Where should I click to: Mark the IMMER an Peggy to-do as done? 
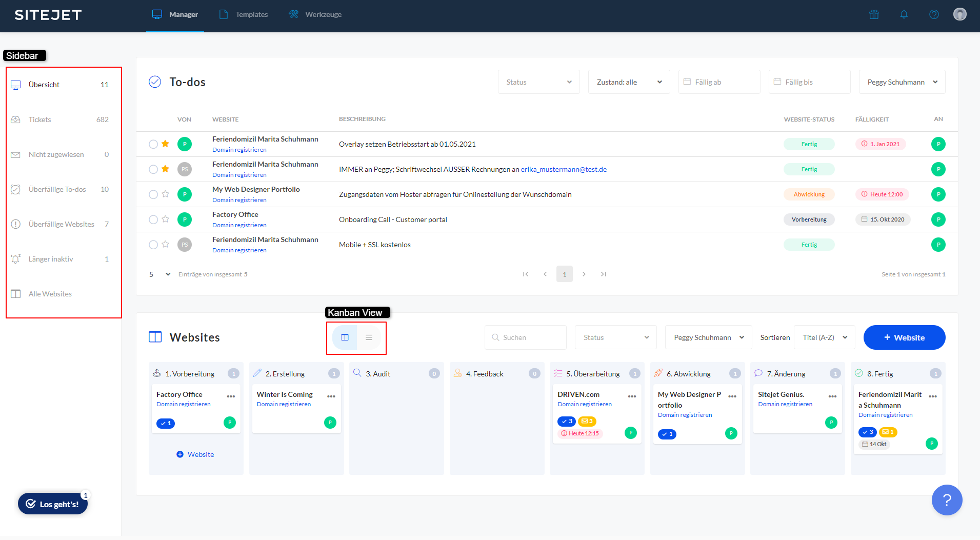[x=153, y=169]
